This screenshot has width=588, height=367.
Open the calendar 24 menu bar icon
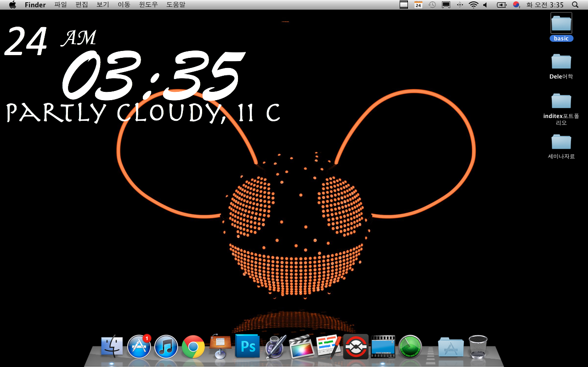(x=418, y=5)
